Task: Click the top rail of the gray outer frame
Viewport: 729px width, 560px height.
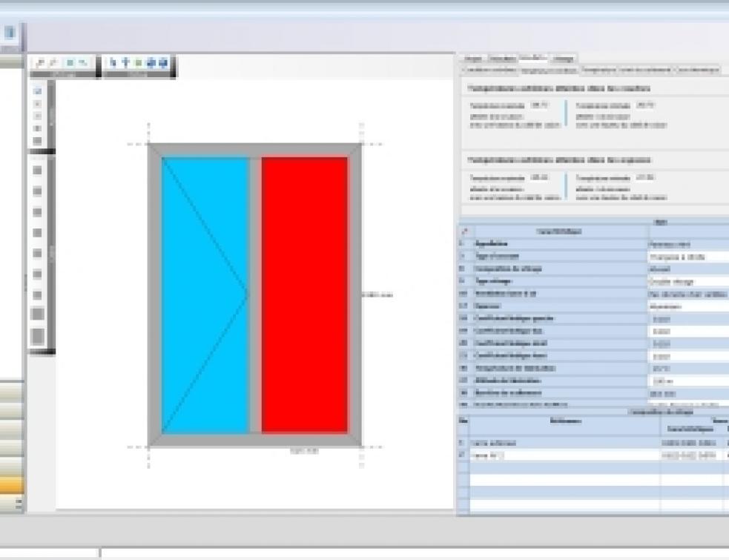Action: (255, 151)
